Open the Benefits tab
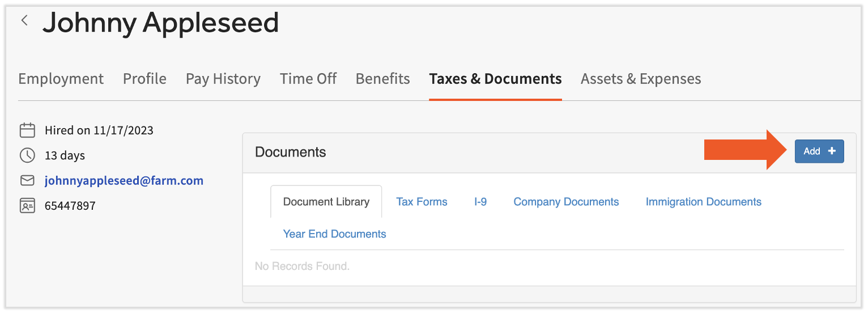The width and height of the screenshot is (868, 313). click(x=382, y=79)
